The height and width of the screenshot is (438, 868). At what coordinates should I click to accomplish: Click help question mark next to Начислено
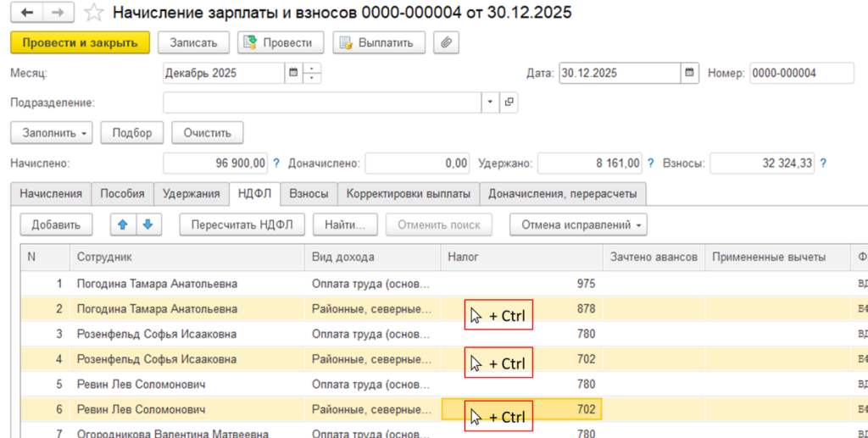(x=276, y=163)
